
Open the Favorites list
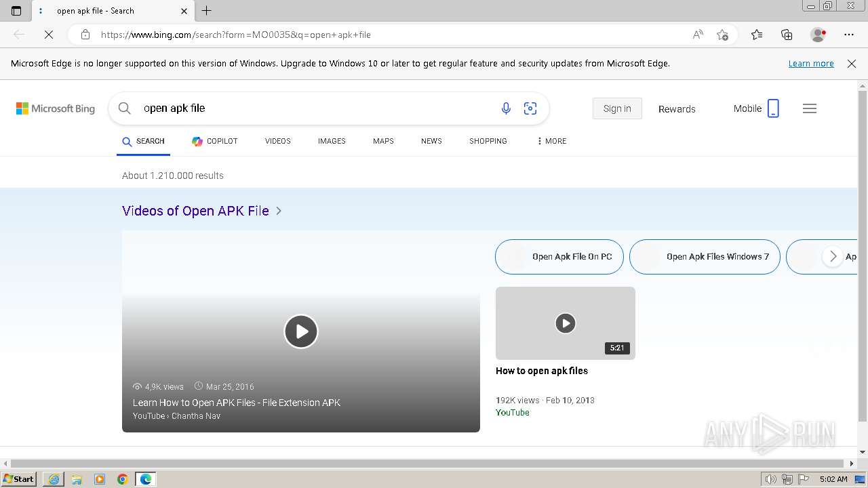click(757, 35)
